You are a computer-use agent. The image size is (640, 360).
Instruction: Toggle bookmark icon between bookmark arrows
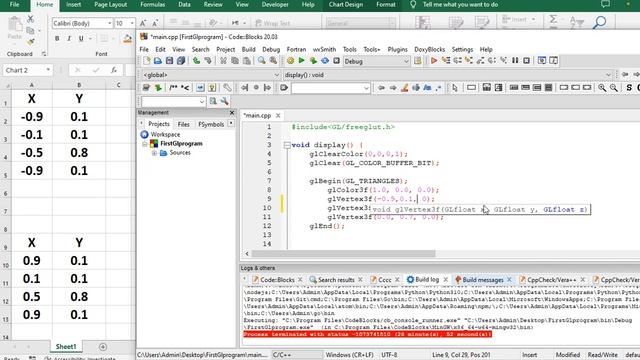(256, 88)
